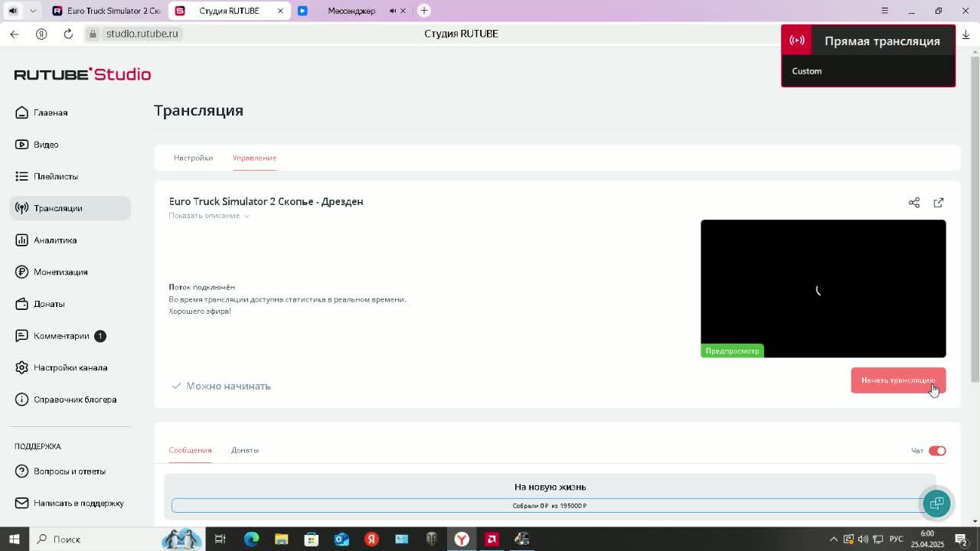
Task: Click the Можно начинать status text
Action: (228, 386)
